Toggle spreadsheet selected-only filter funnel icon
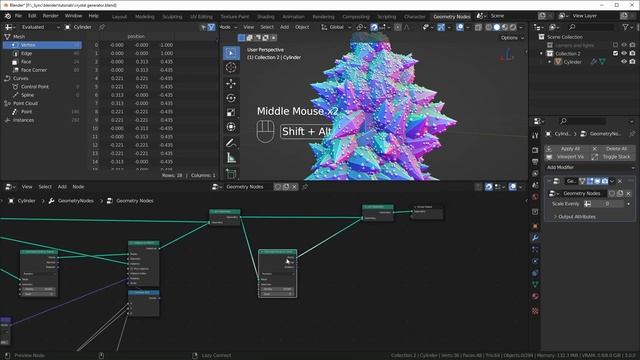This screenshot has width=640, height=360. (211, 27)
